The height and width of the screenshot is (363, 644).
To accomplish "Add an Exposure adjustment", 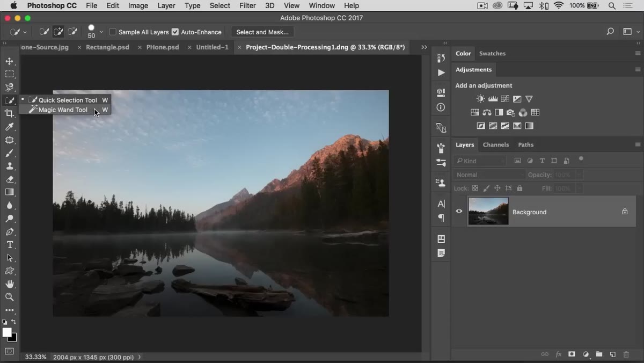I will [517, 99].
